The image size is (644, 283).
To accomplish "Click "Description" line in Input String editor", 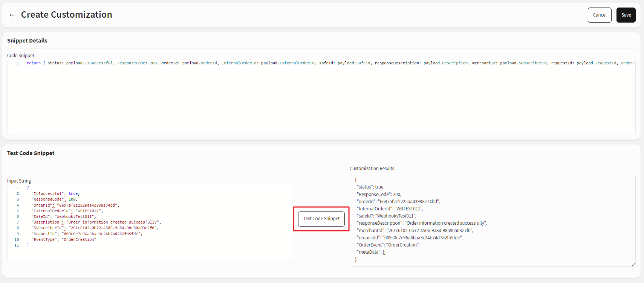I will [96, 222].
